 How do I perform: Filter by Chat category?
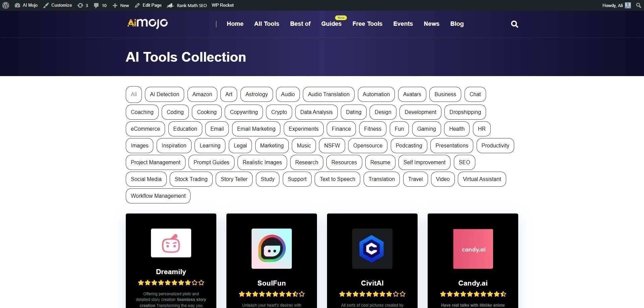pyautogui.click(x=475, y=95)
